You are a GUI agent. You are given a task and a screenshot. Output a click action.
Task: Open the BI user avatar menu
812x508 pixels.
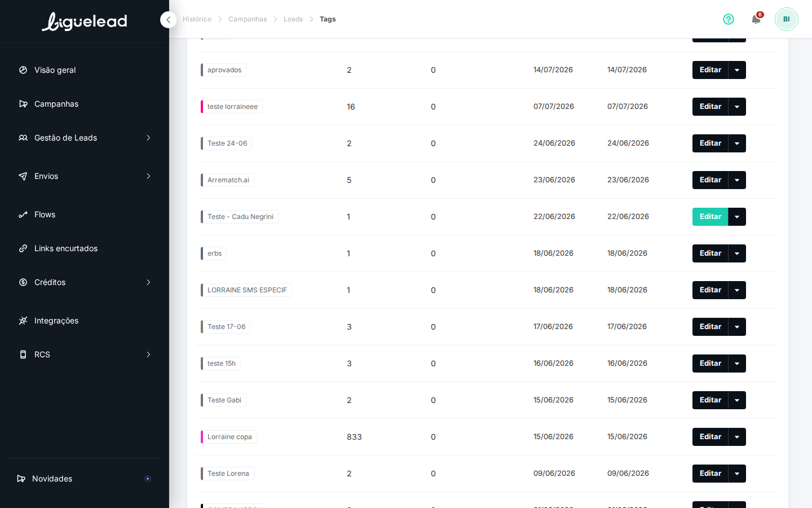786,19
